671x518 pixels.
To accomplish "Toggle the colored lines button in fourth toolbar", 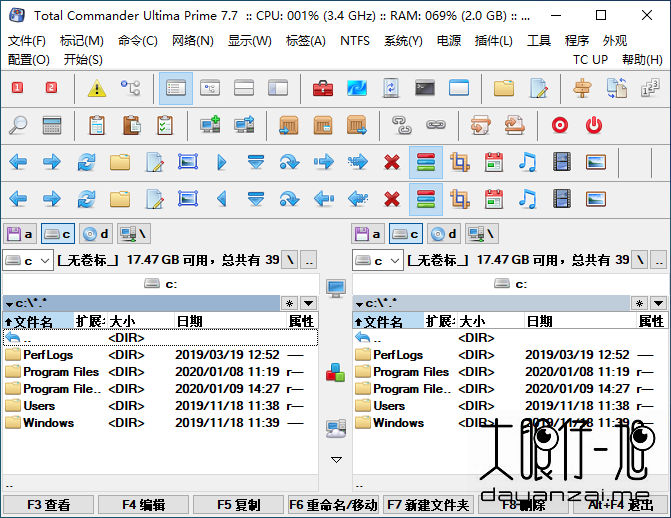I will [425, 199].
